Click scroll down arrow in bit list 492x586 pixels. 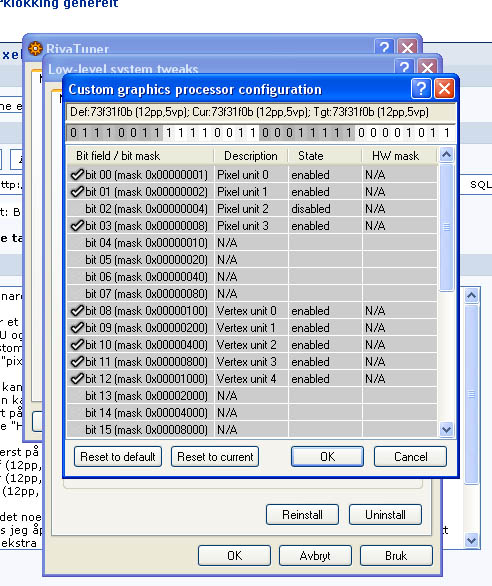(446, 429)
